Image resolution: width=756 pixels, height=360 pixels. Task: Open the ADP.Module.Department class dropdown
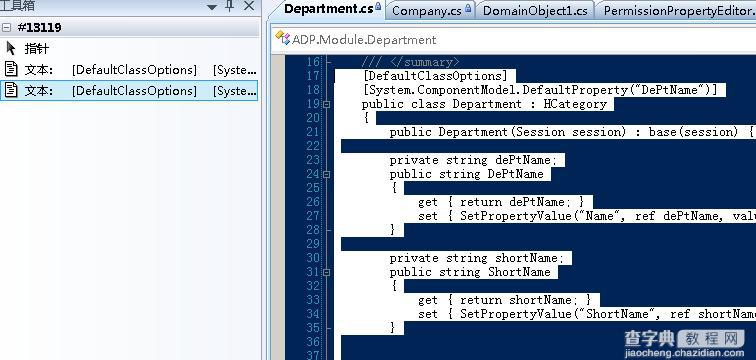click(513, 39)
